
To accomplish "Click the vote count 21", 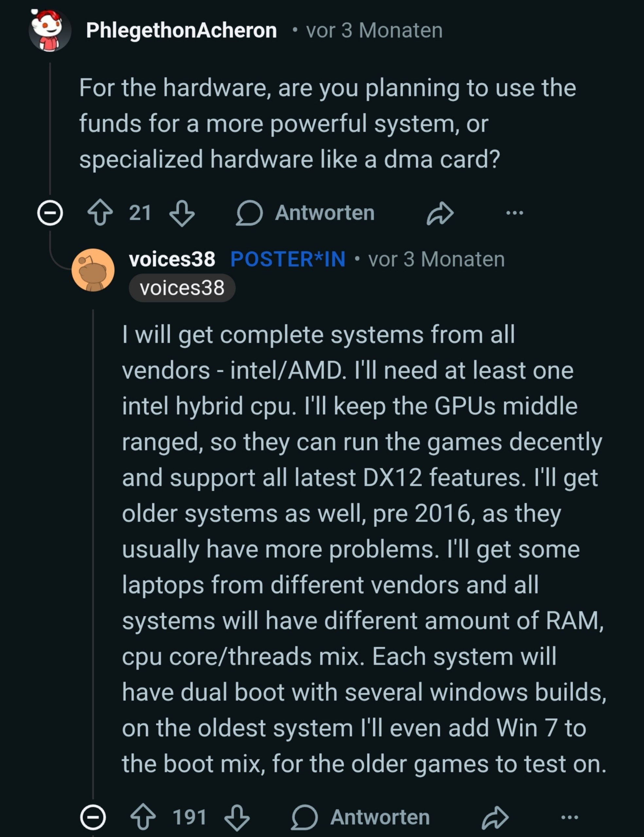I will pos(140,213).
